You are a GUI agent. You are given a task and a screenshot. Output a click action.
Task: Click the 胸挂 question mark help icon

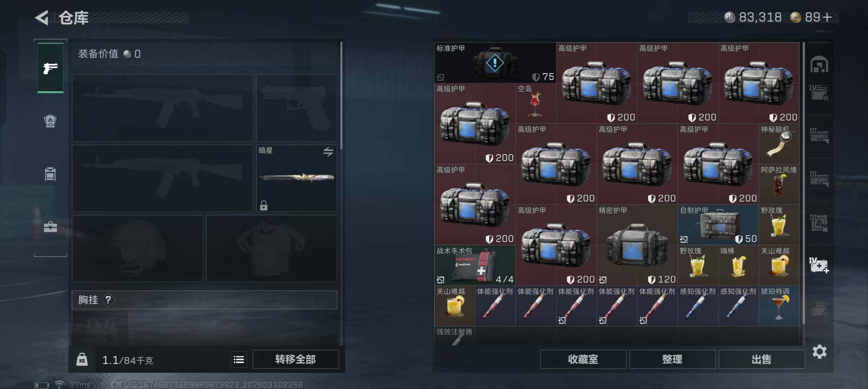(x=108, y=300)
